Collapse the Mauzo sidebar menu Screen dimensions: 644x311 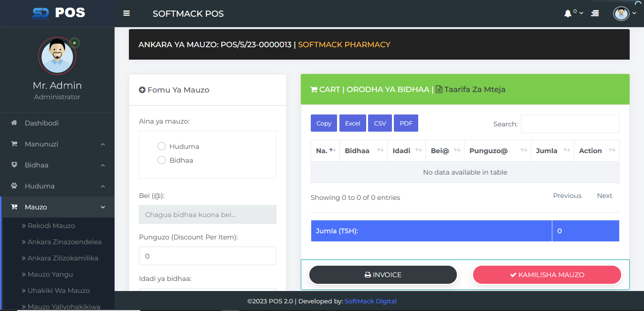pyautogui.click(x=103, y=207)
